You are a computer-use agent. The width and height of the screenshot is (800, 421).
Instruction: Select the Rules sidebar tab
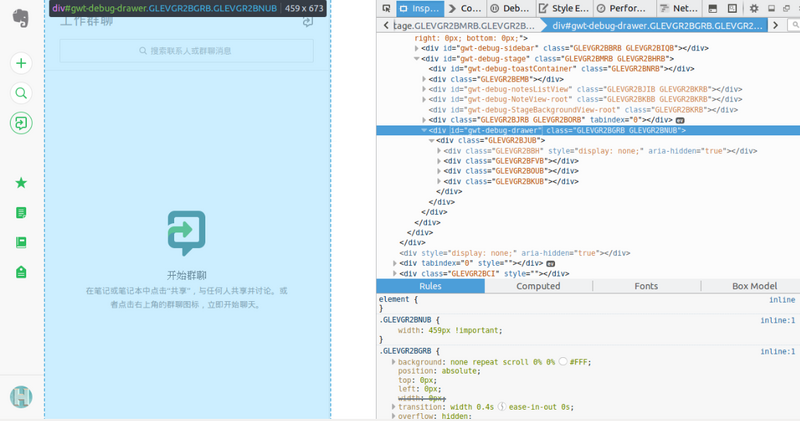(430, 286)
